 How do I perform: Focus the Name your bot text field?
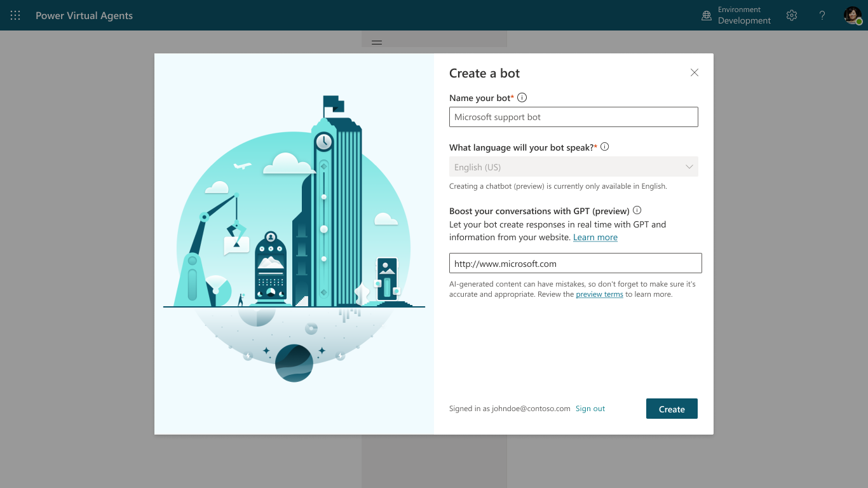click(x=574, y=117)
